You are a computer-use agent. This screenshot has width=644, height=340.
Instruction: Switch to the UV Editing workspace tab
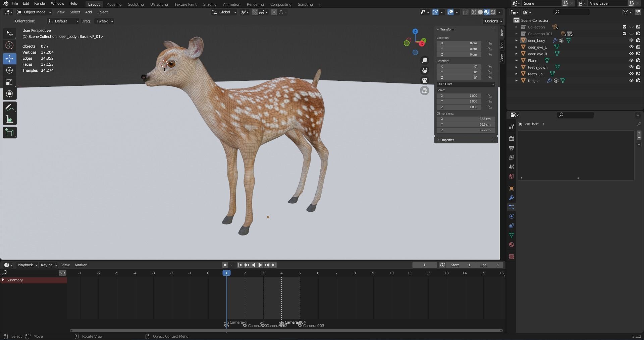pos(159,4)
